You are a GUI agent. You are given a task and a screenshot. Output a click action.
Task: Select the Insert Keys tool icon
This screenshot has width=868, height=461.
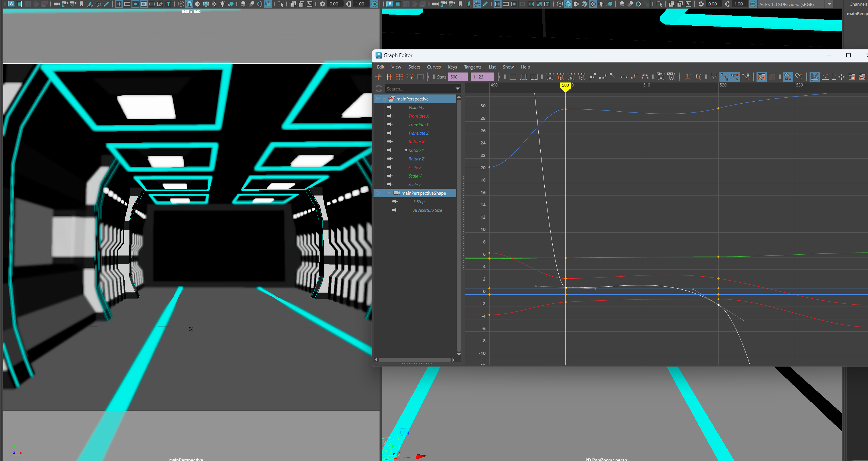point(389,77)
